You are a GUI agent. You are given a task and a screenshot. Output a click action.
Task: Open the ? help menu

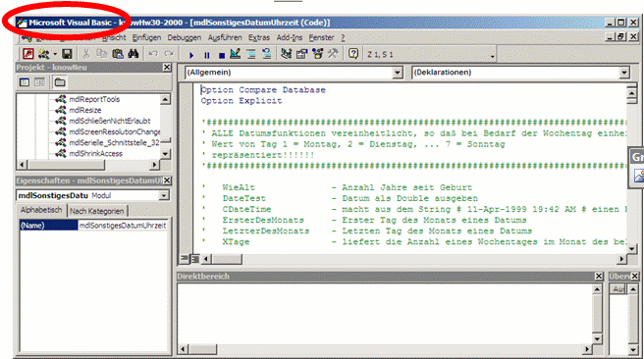343,37
